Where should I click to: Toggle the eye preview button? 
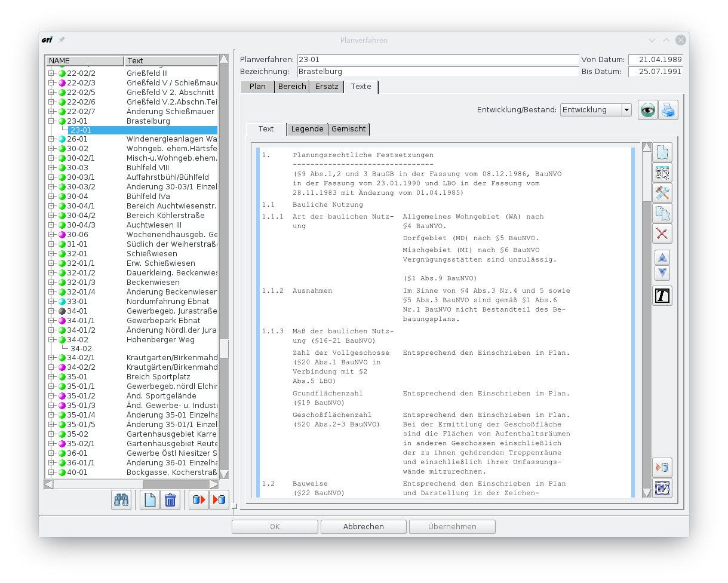tap(647, 110)
